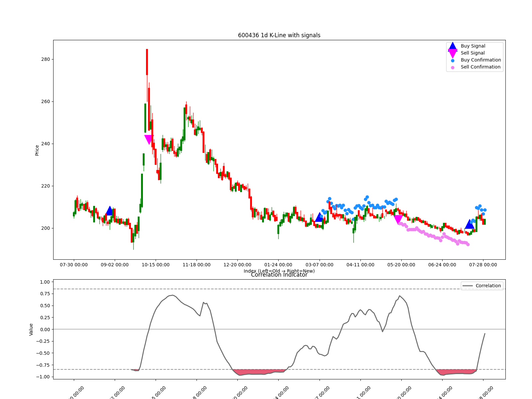Click the 'Correlation' legend label in lower chart
This screenshot has width=532, height=399.
point(488,286)
